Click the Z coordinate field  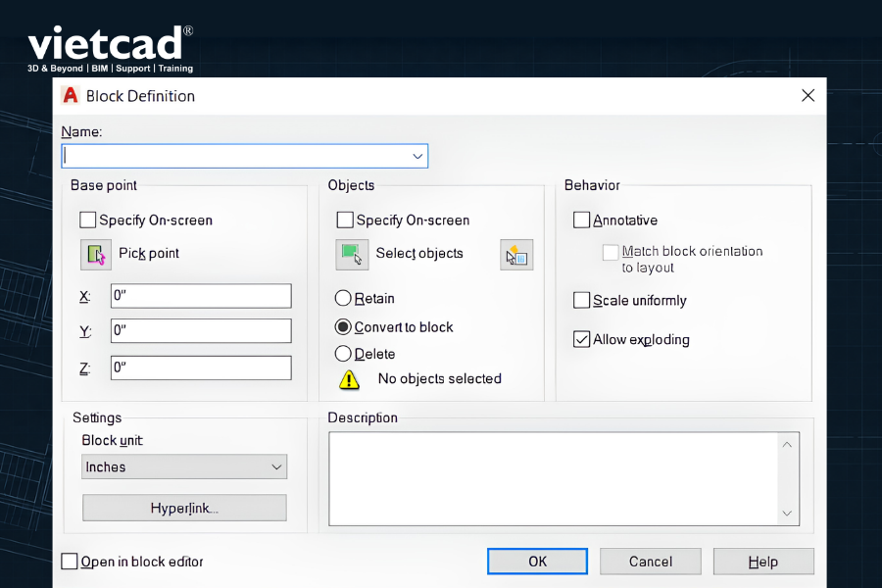(201, 368)
